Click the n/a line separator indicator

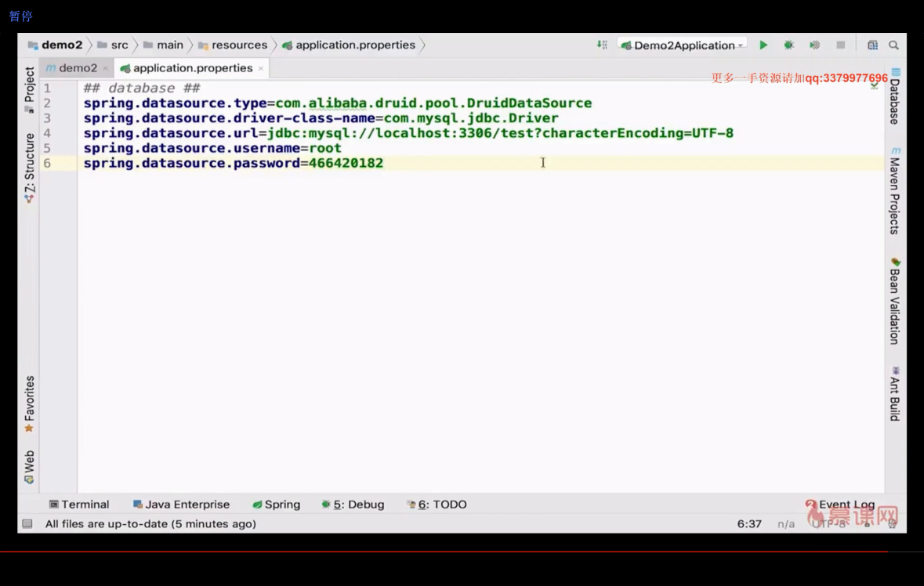(x=785, y=523)
